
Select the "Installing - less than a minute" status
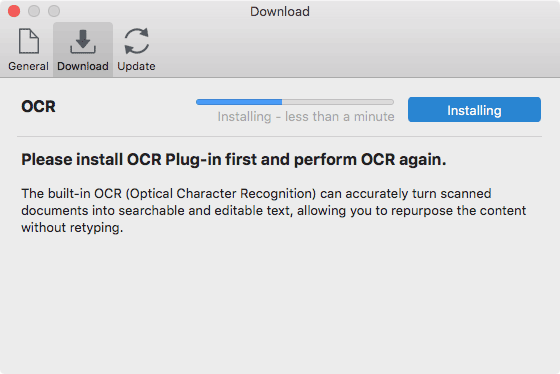coord(306,116)
